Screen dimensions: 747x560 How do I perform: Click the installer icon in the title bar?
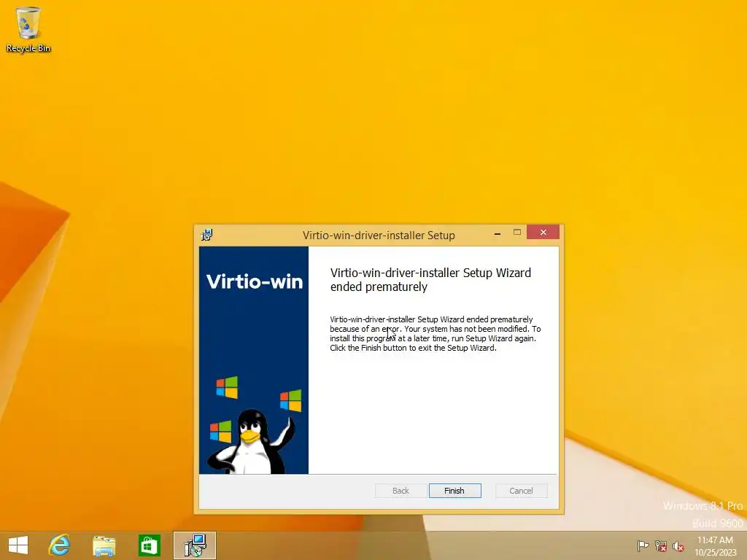[x=206, y=235]
